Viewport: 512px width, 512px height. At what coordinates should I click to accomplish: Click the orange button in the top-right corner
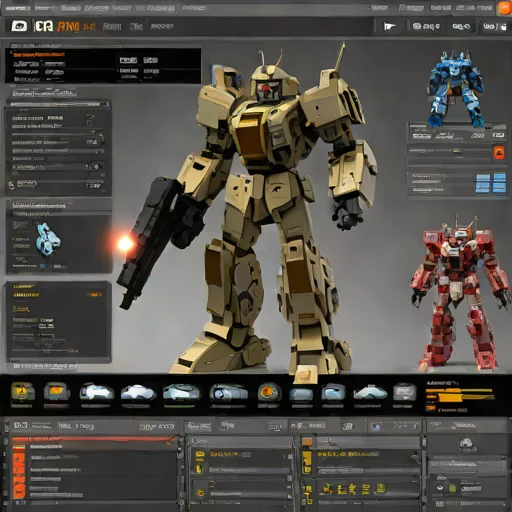[x=504, y=8]
